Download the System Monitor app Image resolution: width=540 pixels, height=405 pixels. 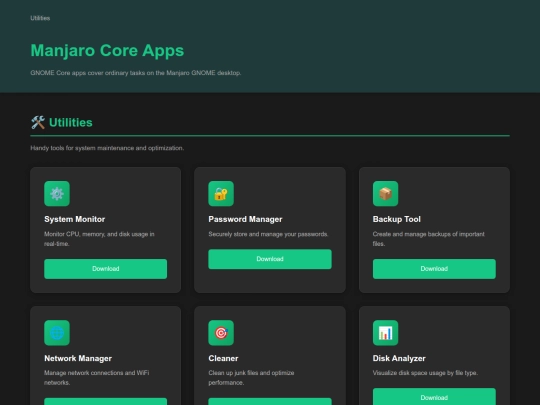coord(105,269)
